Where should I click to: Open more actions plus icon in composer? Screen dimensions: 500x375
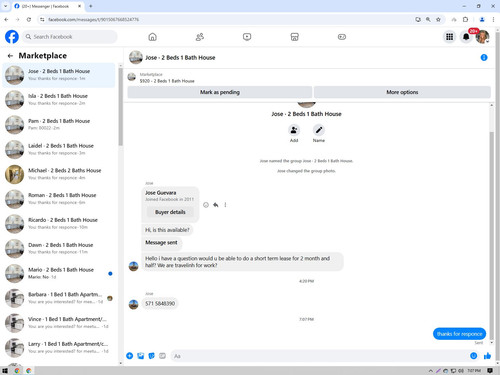click(130, 356)
